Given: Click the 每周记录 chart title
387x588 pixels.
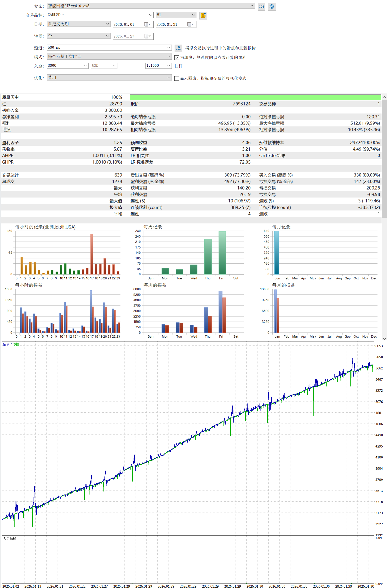Looking at the screenshot, I should point(153,227).
